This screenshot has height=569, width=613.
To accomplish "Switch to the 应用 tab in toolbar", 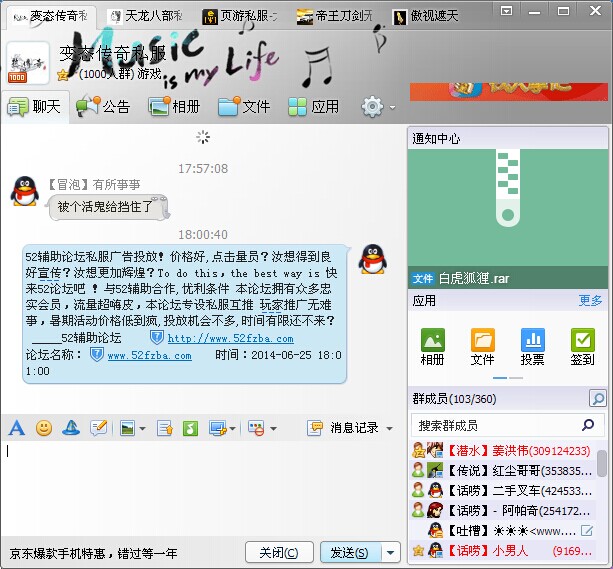I will [x=314, y=107].
